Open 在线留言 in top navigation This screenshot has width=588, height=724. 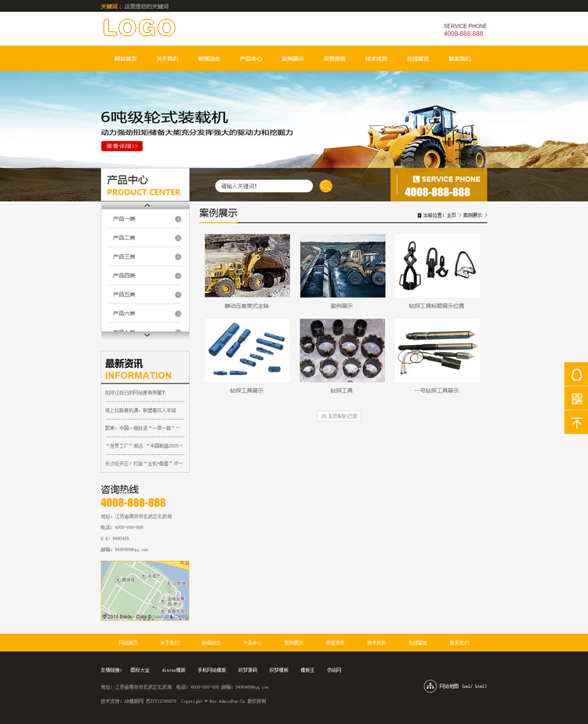pos(418,59)
